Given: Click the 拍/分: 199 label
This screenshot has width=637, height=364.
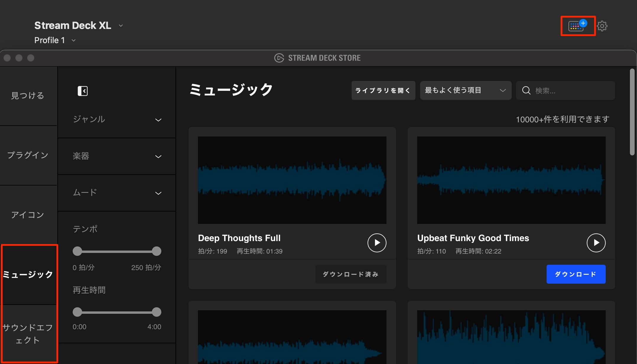Looking at the screenshot, I should [212, 251].
